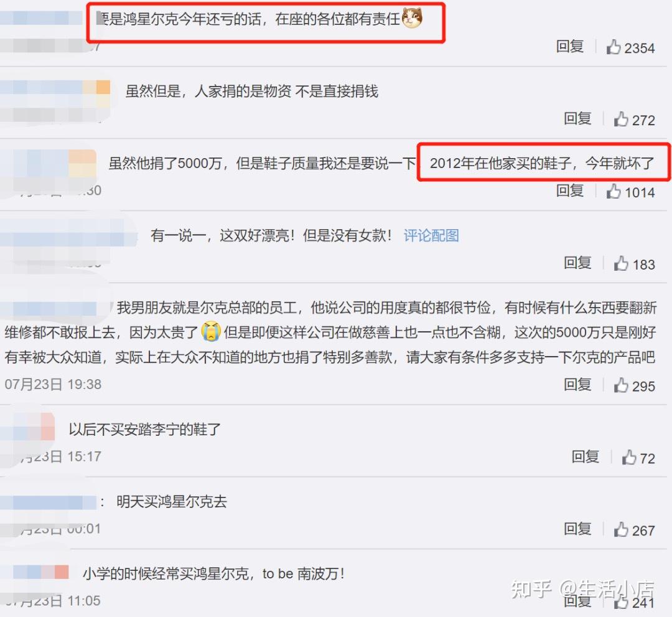Click 回复 next to 272 likes

tap(577, 118)
